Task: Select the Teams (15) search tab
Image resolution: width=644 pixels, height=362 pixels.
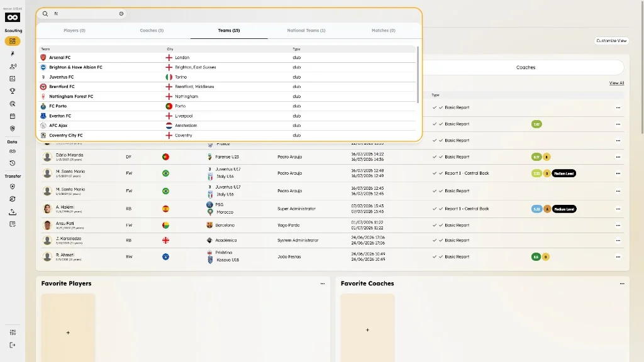Action: [229, 30]
